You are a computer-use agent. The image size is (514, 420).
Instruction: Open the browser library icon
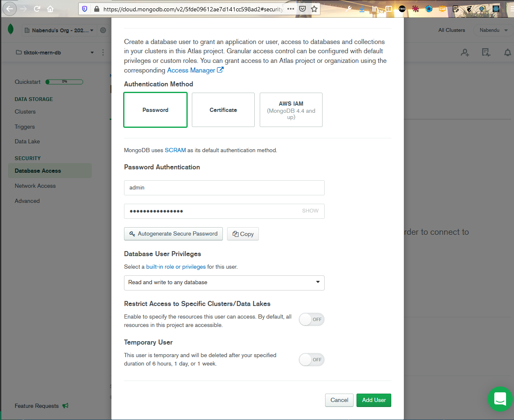375,9
